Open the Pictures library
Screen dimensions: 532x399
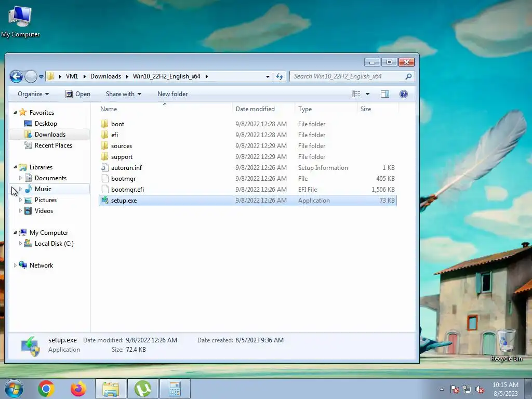[46, 200]
